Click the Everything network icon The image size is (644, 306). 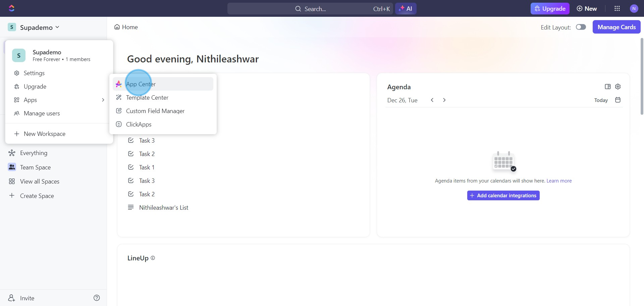point(12,153)
